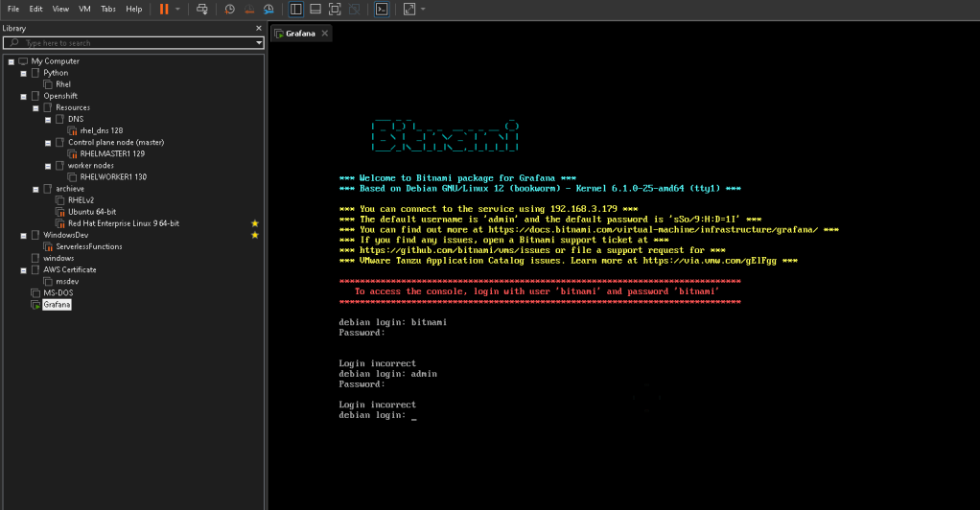Open the File menu
The image size is (980, 510).
13,9
